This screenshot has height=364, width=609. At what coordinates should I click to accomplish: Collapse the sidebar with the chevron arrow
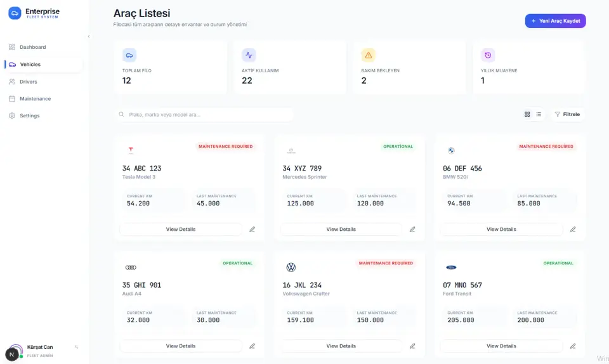pyautogui.click(x=89, y=37)
